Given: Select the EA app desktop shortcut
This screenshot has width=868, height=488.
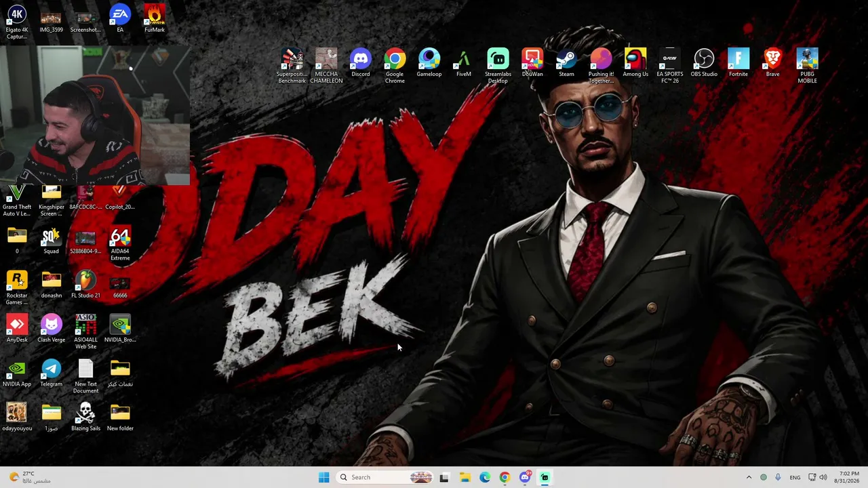Looking at the screenshot, I should 120,19.
